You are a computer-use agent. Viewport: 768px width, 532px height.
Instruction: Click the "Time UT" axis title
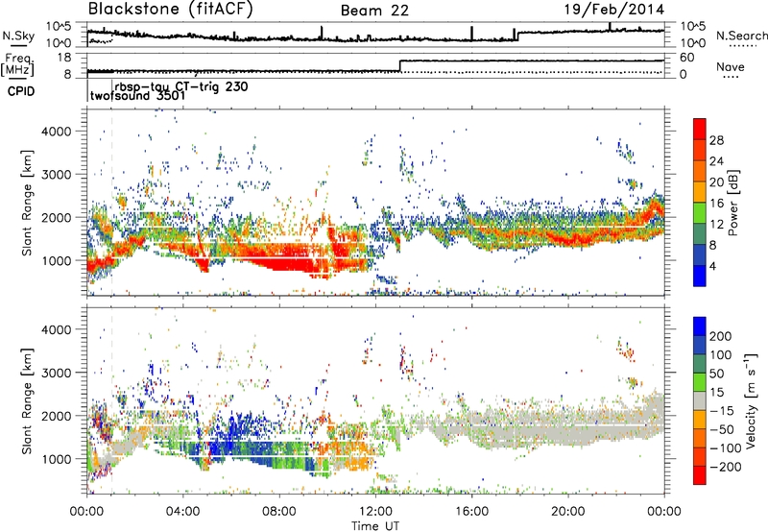375,525
